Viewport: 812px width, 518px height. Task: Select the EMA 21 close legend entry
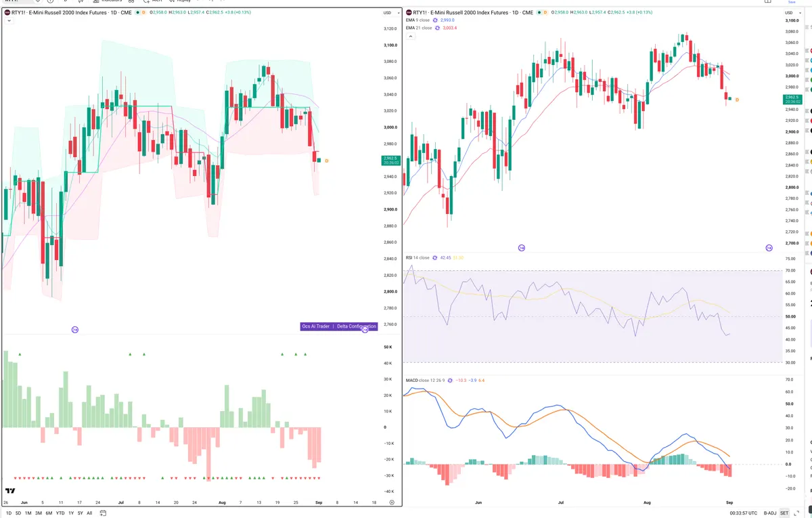click(418, 28)
